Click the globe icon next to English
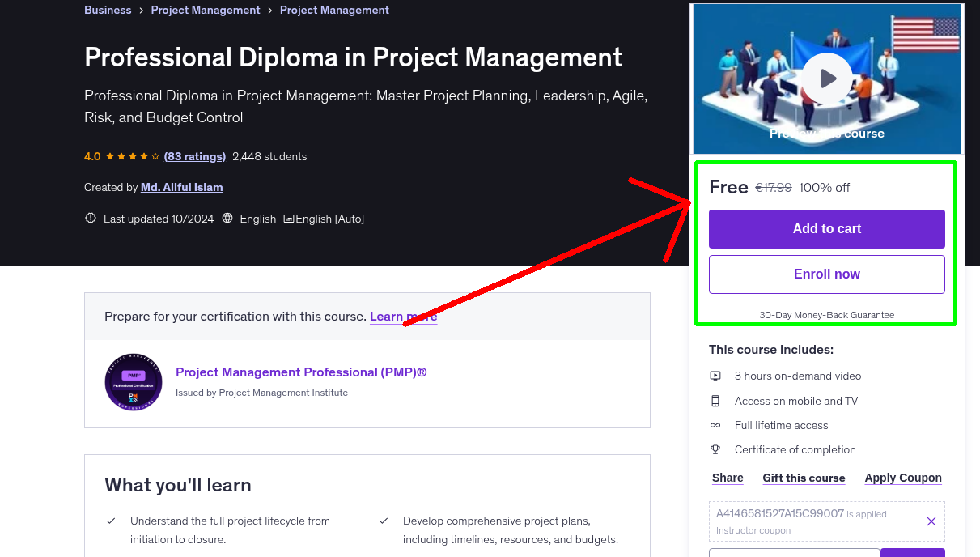980x557 pixels. click(x=227, y=218)
